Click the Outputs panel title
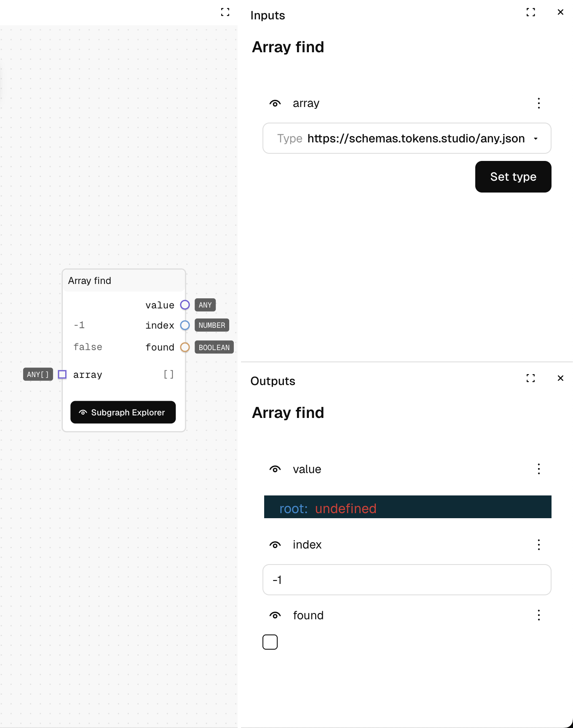The height and width of the screenshot is (728, 573). coord(273,381)
